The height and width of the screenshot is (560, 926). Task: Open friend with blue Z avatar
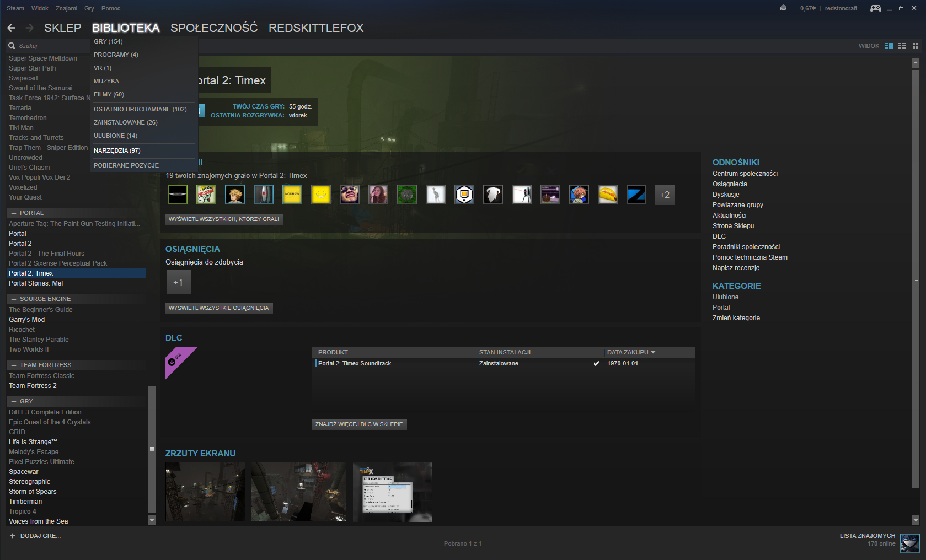pos(636,195)
